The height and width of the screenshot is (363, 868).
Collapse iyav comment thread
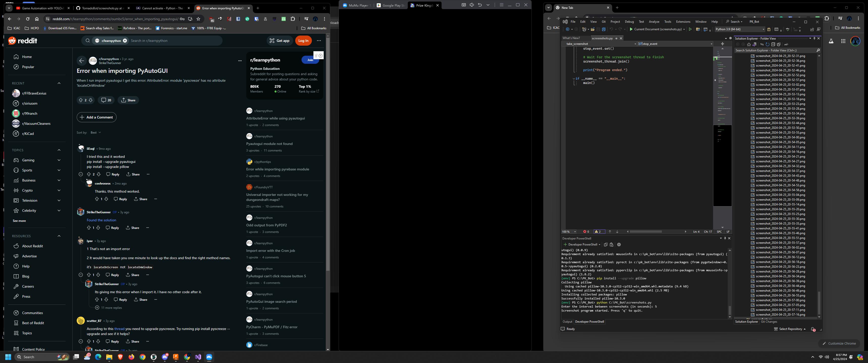coord(80,275)
